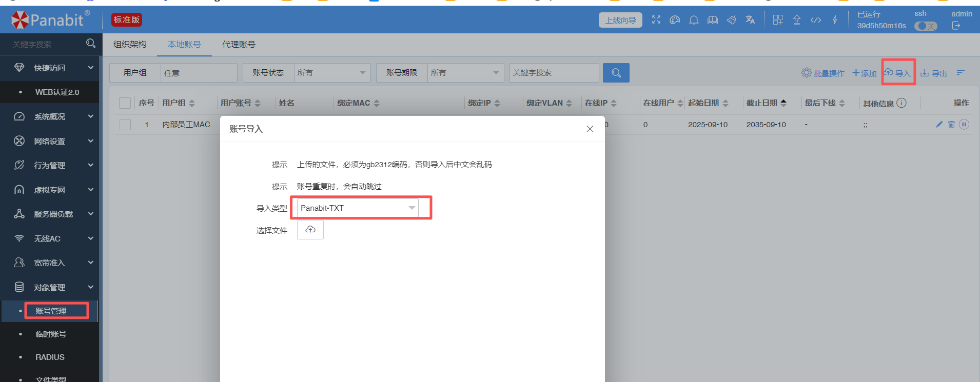Click the info icon beside 其他信息

[x=901, y=103]
